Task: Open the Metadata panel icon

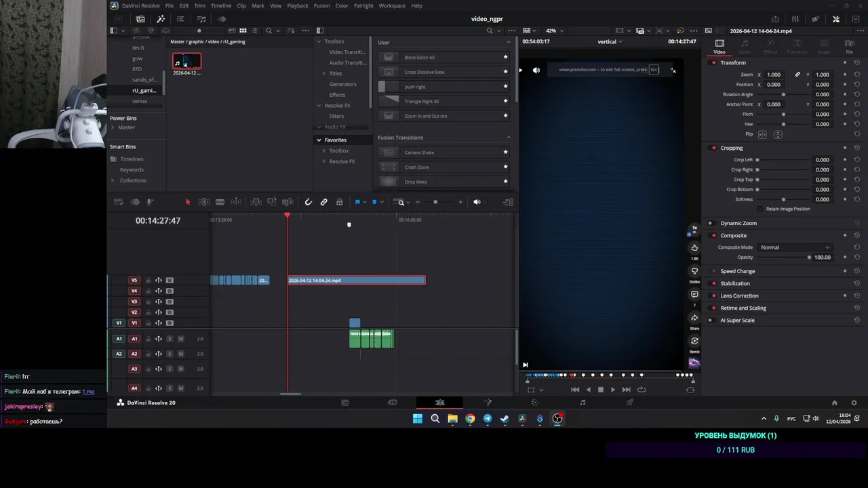Action: (815, 19)
